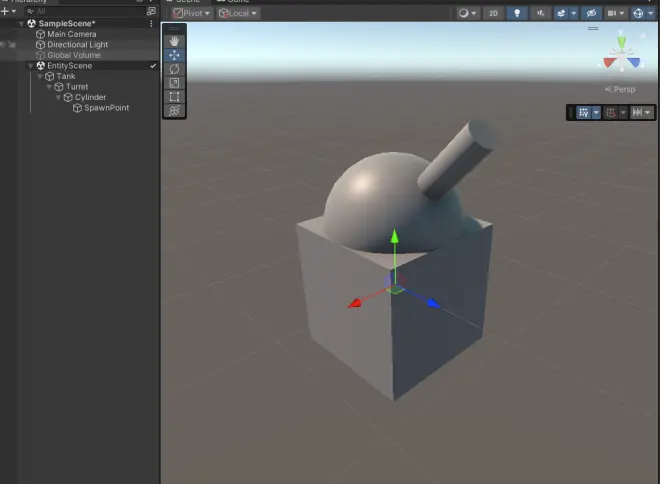This screenshot has height=484, width=660.
Task: Click the green Y axis cone of the orientation gizmo
Action: (622, 42)
